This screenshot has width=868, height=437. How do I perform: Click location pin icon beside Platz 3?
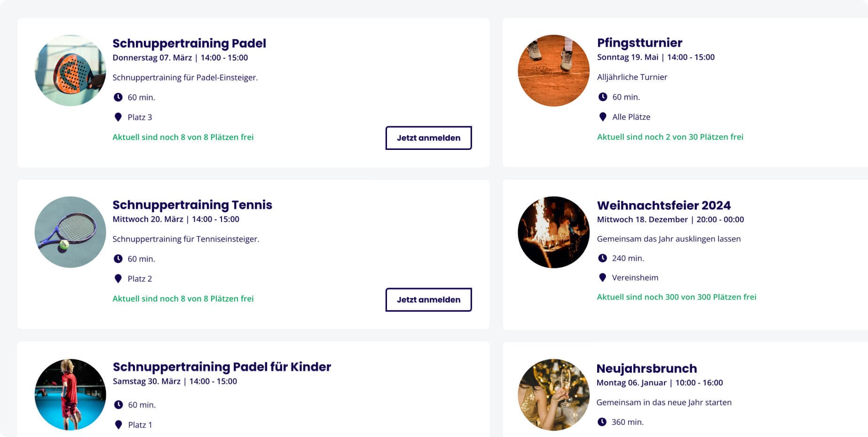[x=118, y=117]
